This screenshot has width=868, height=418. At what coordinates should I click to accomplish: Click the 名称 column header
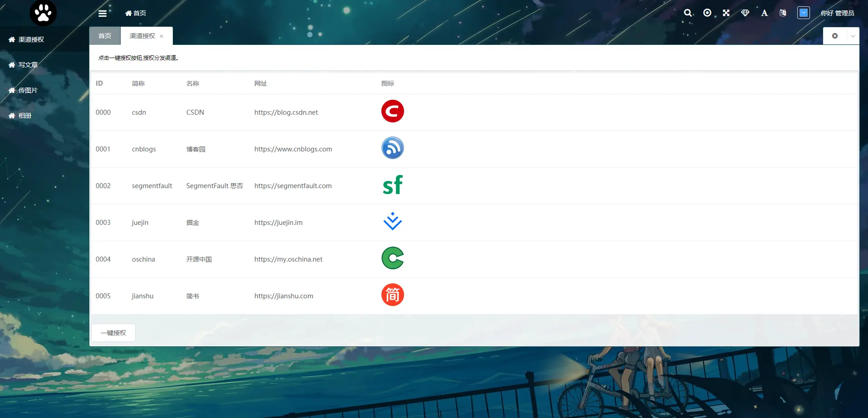tap(193, 83)
